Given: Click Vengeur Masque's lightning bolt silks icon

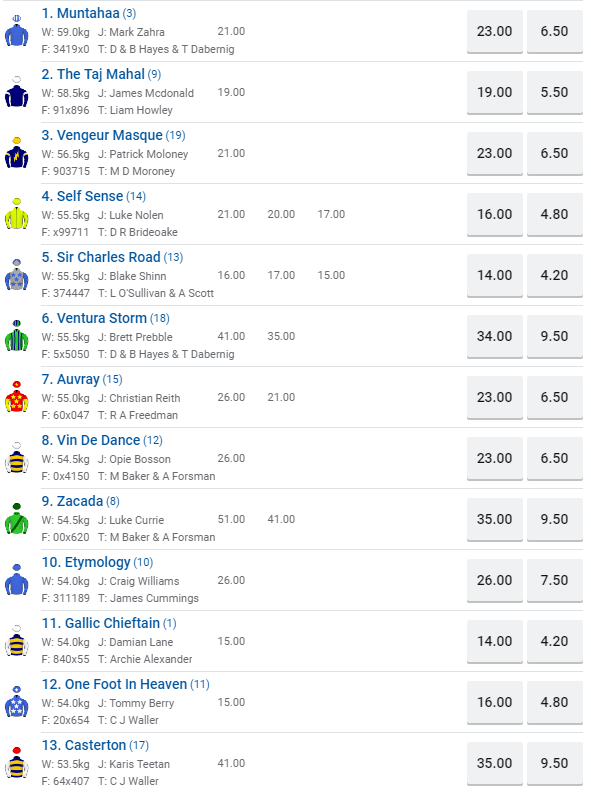Looking at the screenshot, I should tap(17, 153).
